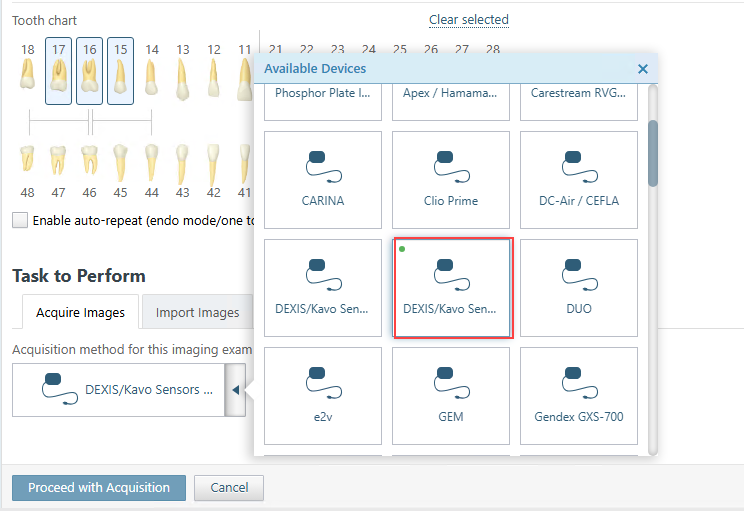Select lower tooth 47
The height and width of the screenshot is (511, 744).
[58, 172]
